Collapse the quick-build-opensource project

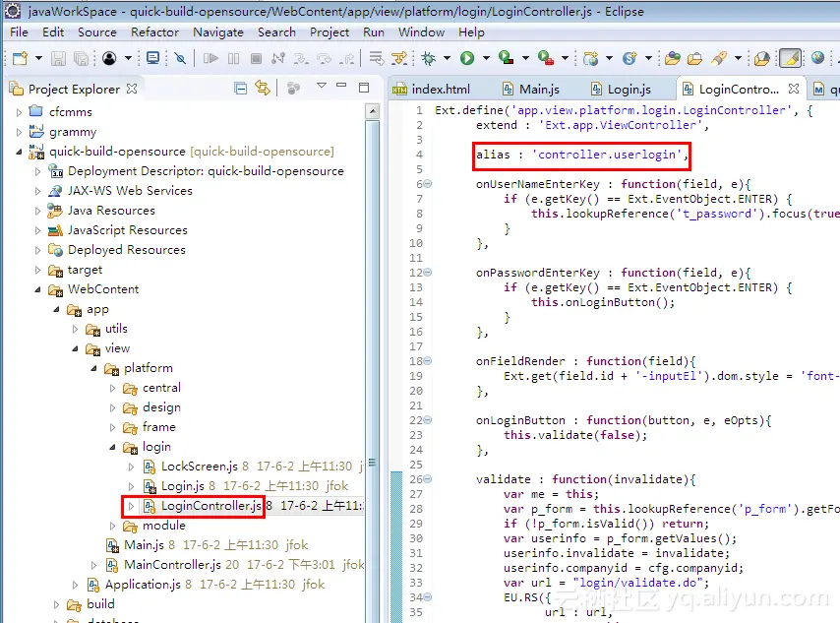pyautogui.click(x=20, y=152)
